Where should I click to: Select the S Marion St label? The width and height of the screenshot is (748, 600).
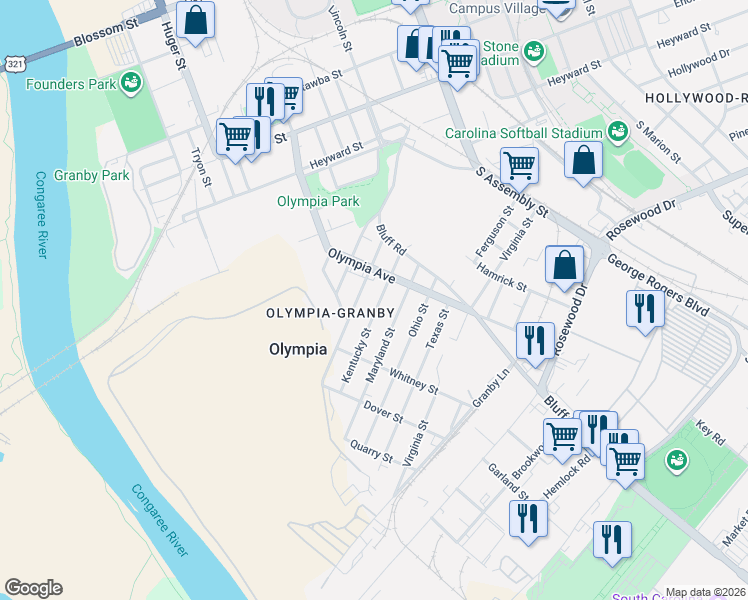point(658,142)
